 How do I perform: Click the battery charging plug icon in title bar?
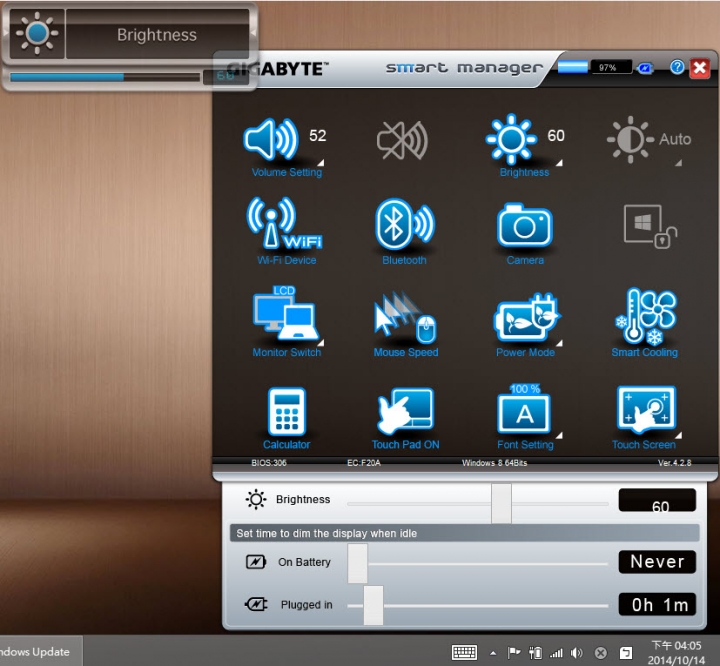645,68
